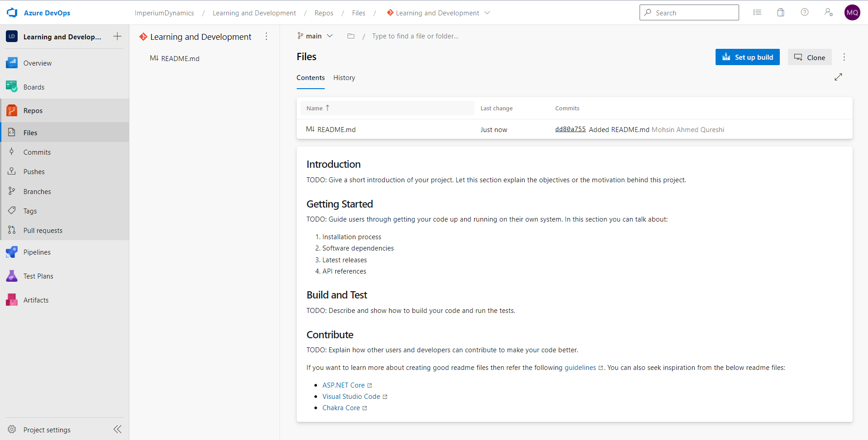Open the Marketplace bag icon
The height and width of the screenshot is (440, 868).
click(x=781, y=12)
